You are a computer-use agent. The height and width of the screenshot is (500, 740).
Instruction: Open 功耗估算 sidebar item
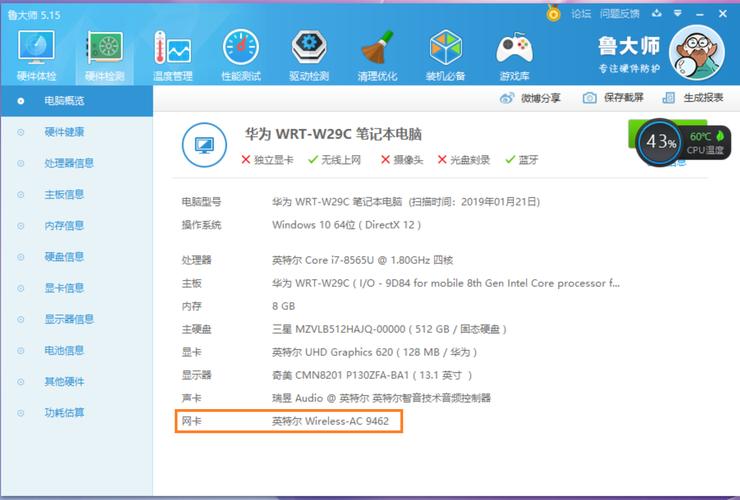point(76,412)
